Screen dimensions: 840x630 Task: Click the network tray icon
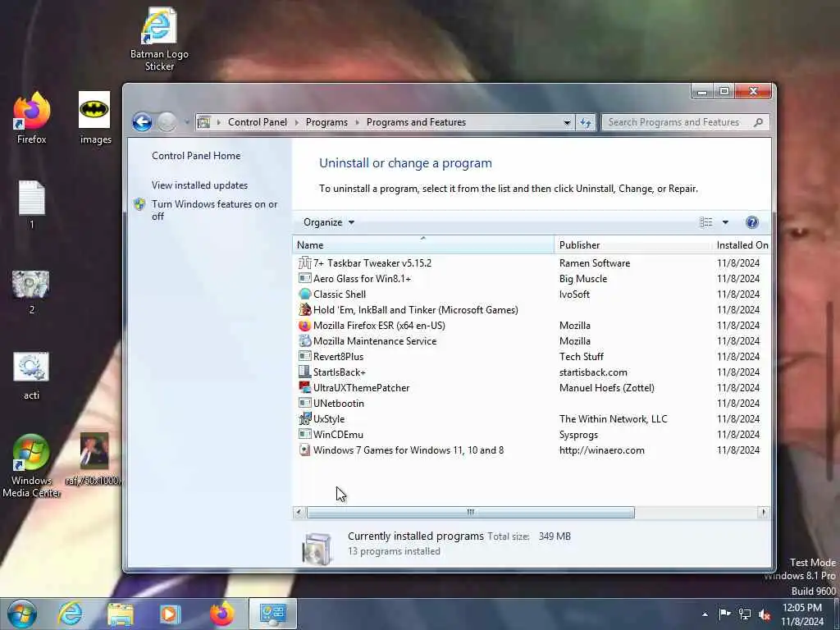coord(745,614)
